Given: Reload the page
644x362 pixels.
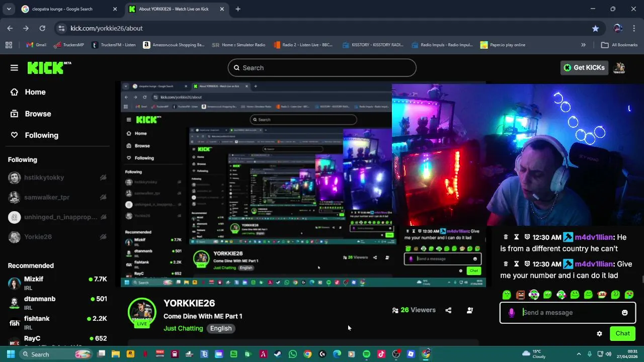Looking at the screenshot, I should pyautogui.click(x=42, y=28).
